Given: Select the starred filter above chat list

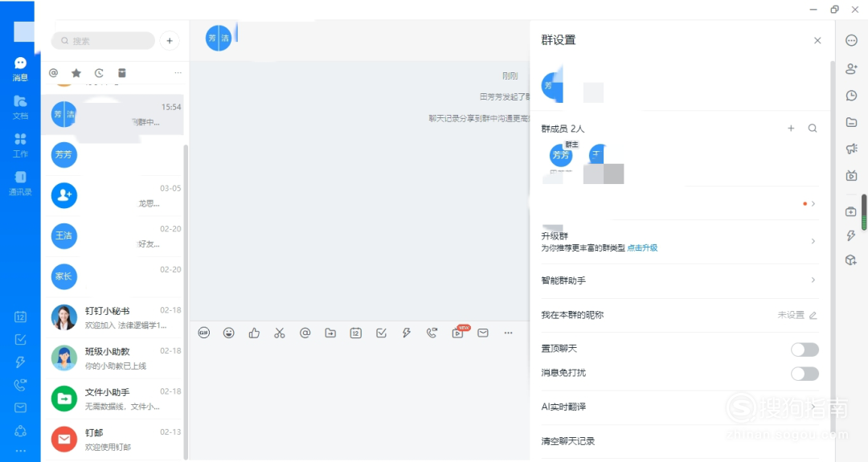Looking at the screenshot, I should click(x=76, y=73).
